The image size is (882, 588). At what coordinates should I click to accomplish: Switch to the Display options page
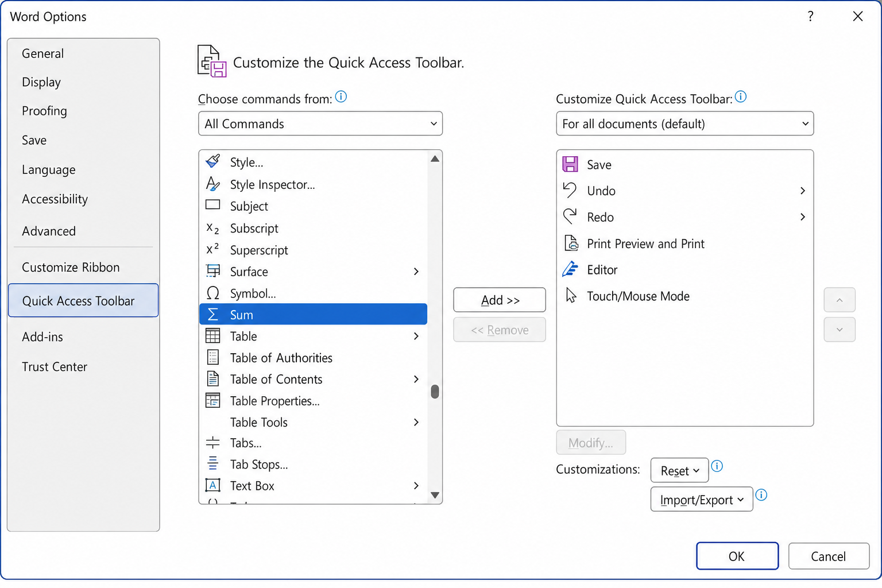83,82
